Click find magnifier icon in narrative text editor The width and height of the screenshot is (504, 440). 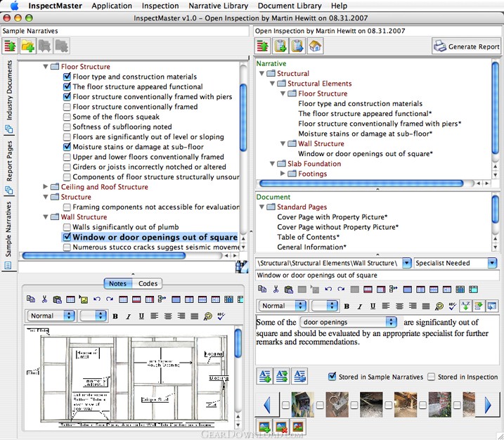(x=439, y=306)
